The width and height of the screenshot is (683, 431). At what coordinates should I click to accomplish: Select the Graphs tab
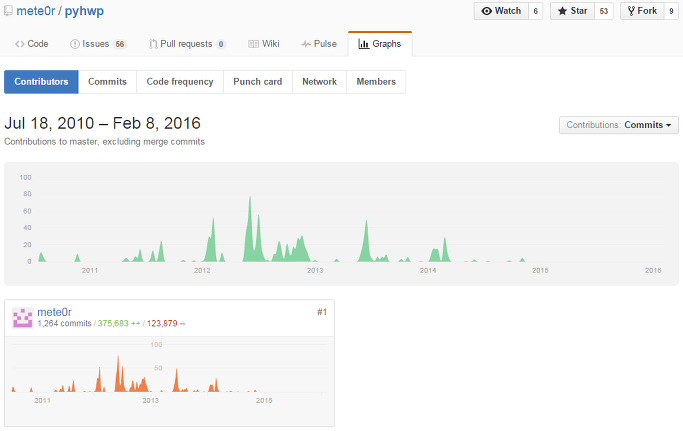[x=380, y=44]
